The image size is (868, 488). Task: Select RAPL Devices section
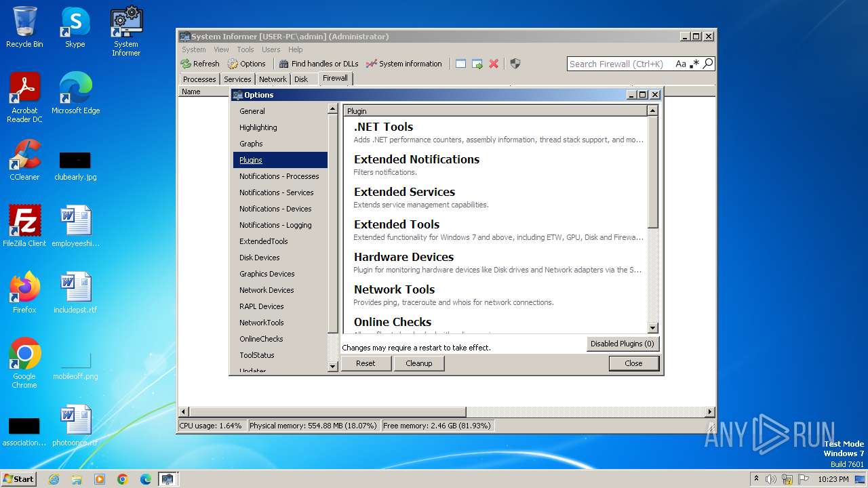(280, 306)
